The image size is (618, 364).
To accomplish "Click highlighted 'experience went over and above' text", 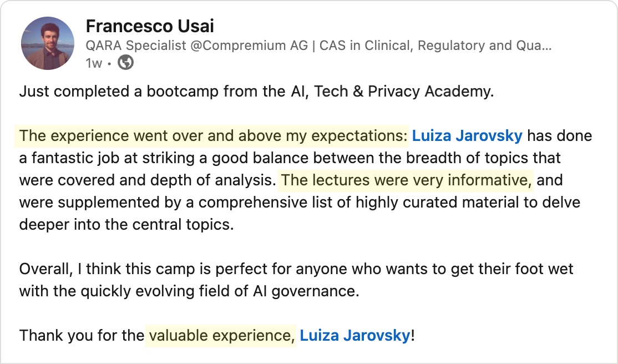I will [x=214, y=136].
